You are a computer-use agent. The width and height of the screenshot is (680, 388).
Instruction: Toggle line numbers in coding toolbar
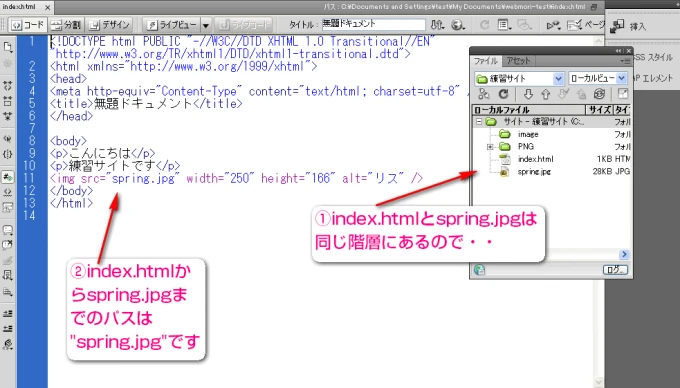8,177
